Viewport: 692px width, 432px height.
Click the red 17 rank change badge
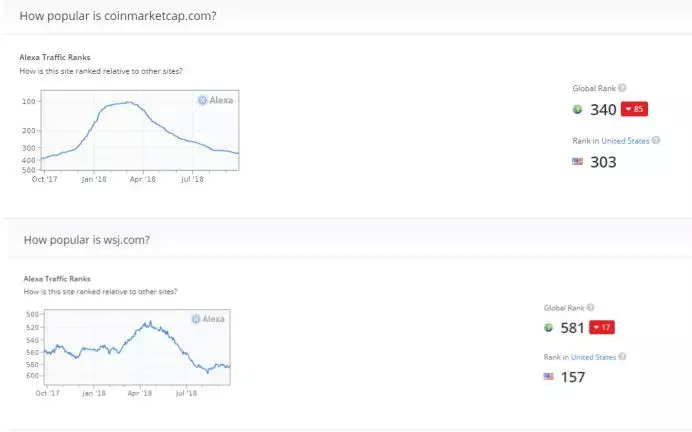[x=602, y=327]
